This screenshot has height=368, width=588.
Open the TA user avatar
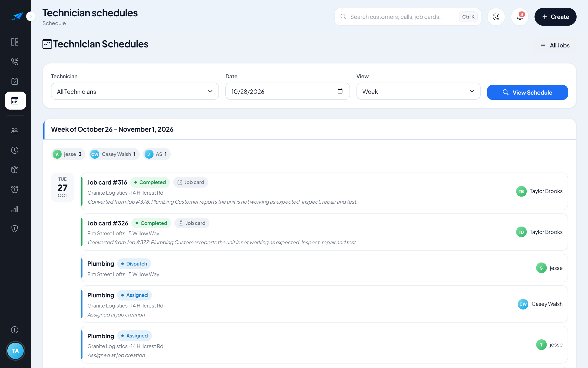(x=16, y=351)
